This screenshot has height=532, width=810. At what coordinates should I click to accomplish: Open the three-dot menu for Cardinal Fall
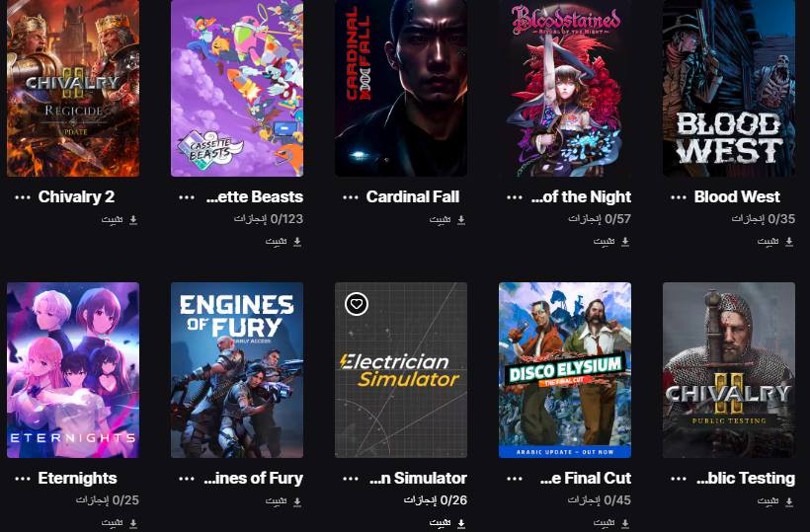tap(351, 197)
